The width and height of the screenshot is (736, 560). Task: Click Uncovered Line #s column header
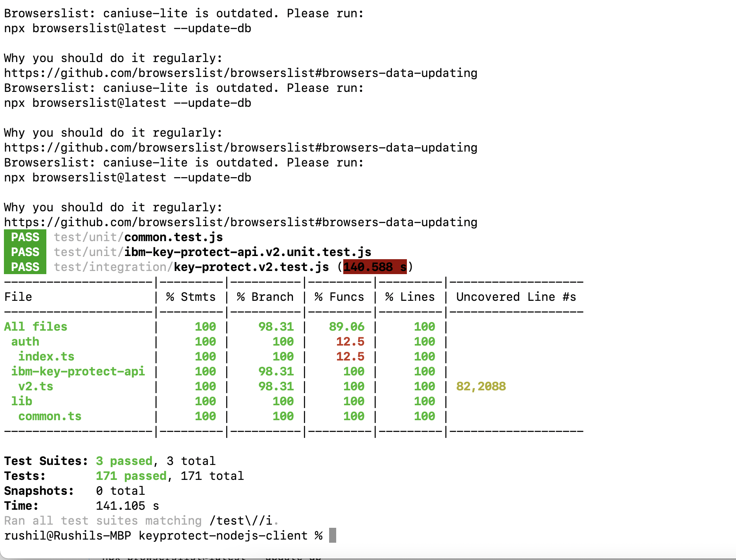[516, 297]
